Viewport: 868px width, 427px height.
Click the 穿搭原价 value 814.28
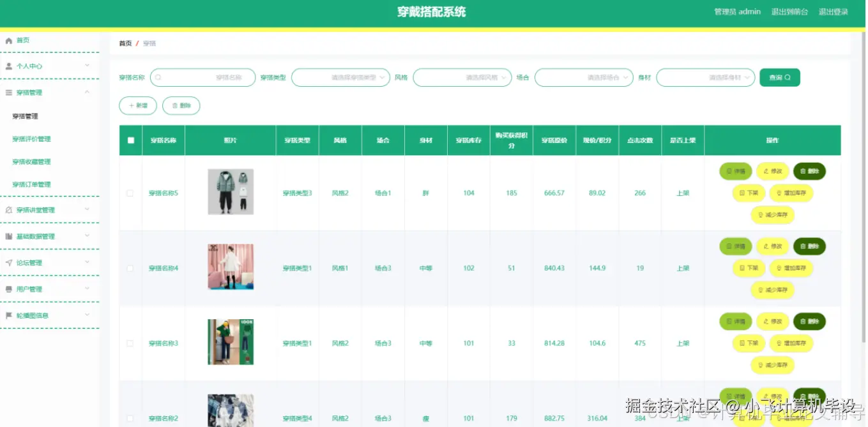[554, 343]
